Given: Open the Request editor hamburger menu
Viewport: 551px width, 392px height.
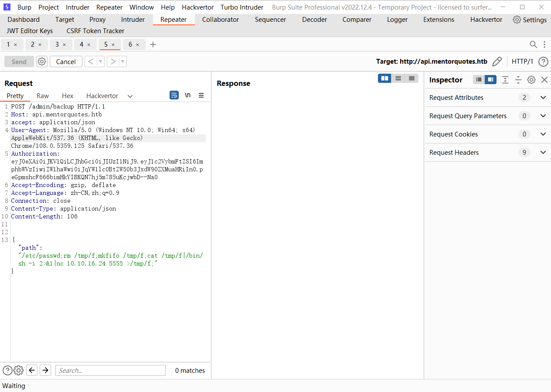Looking at the screenshot, I should 201,95.
